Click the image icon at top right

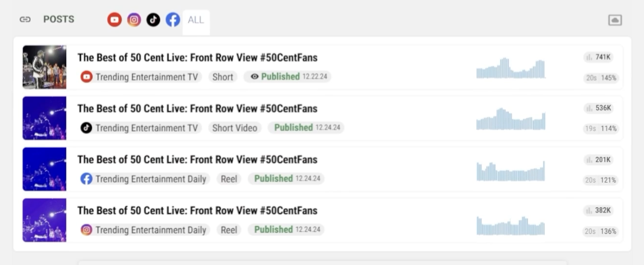coord(615,20)
